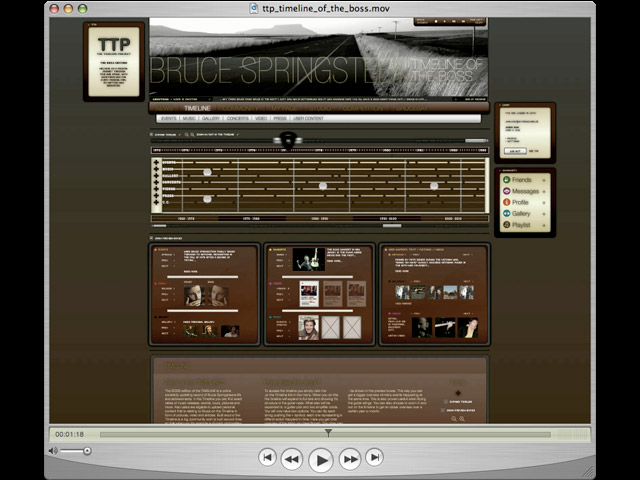Click the orange Profile icon
640x480 pixels.
pyautogui.click(x=507, y=202)
